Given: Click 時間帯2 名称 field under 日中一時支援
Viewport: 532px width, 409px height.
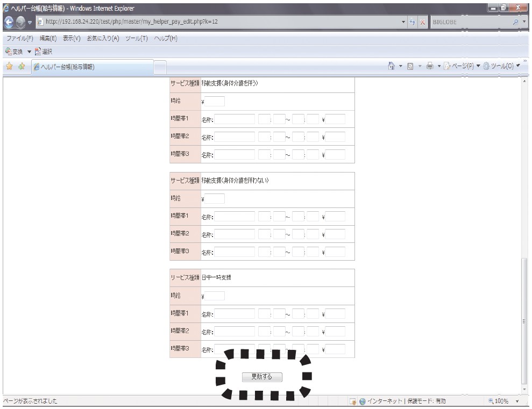Looking at the screenshot, I should click(235, 332).
